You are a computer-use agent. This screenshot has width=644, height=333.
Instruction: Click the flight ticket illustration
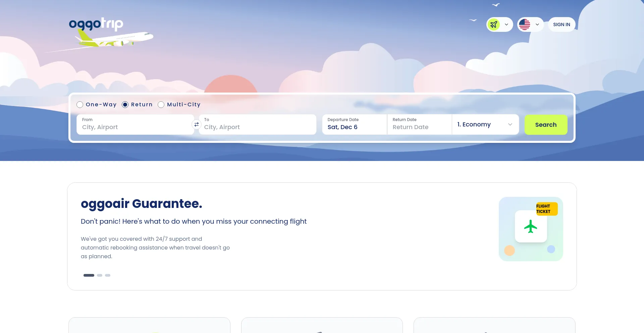coord(531,229)
